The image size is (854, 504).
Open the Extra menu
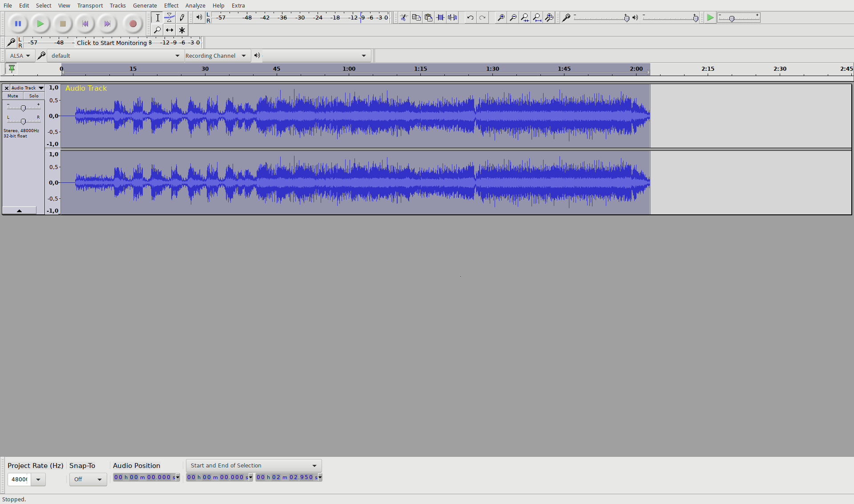(238, 5)
